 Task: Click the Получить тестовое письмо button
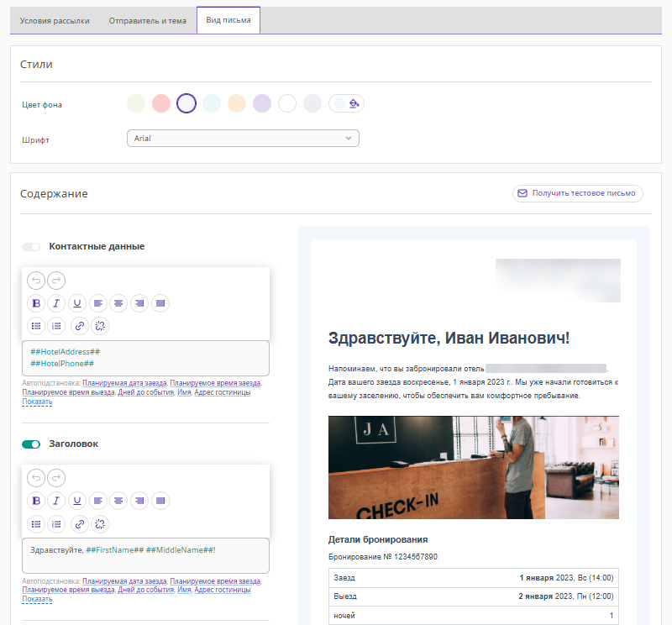point(578,193)
